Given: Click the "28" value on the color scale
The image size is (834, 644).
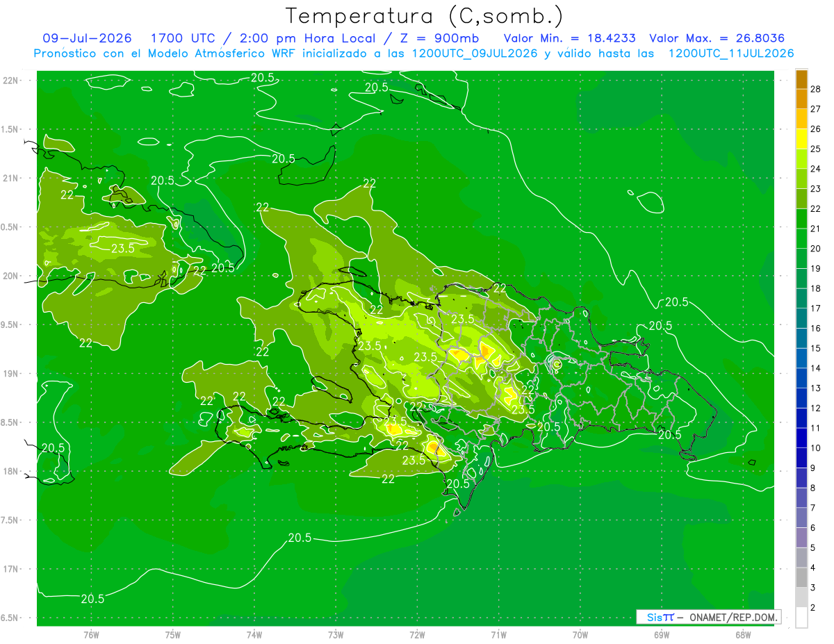Looking at the screenshot, I should click(816, 89).
